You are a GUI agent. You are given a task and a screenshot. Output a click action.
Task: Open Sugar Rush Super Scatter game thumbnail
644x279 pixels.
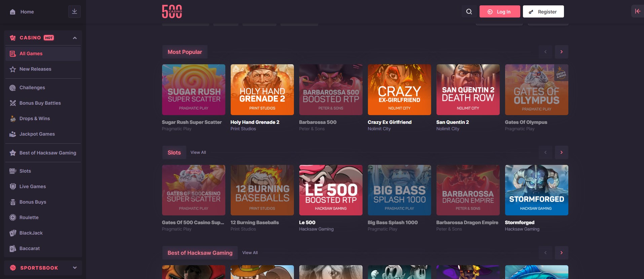coord(194,90)
